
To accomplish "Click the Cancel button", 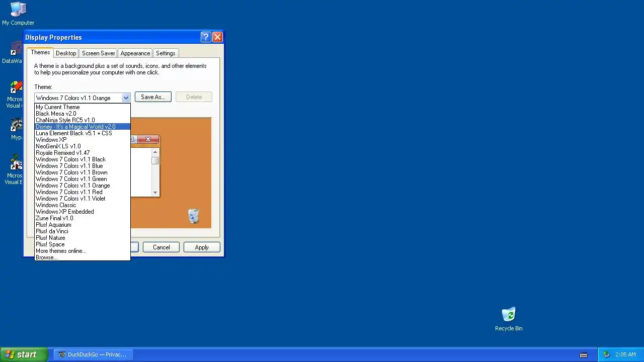I will click(x=162, y=247).
